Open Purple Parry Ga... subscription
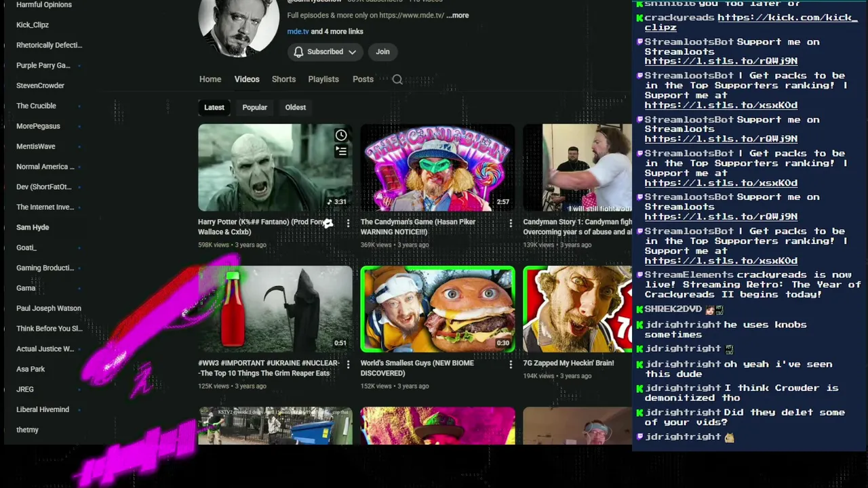The width and height of the screenshot is (868, 488). coord(43,66)
